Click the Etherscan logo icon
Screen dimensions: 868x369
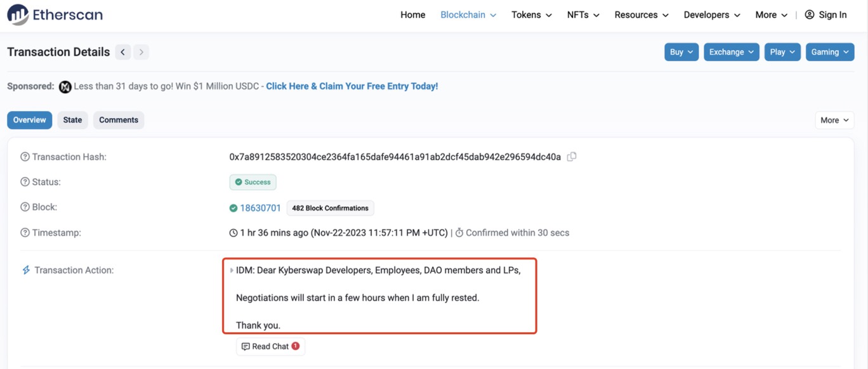coord(18,15)
